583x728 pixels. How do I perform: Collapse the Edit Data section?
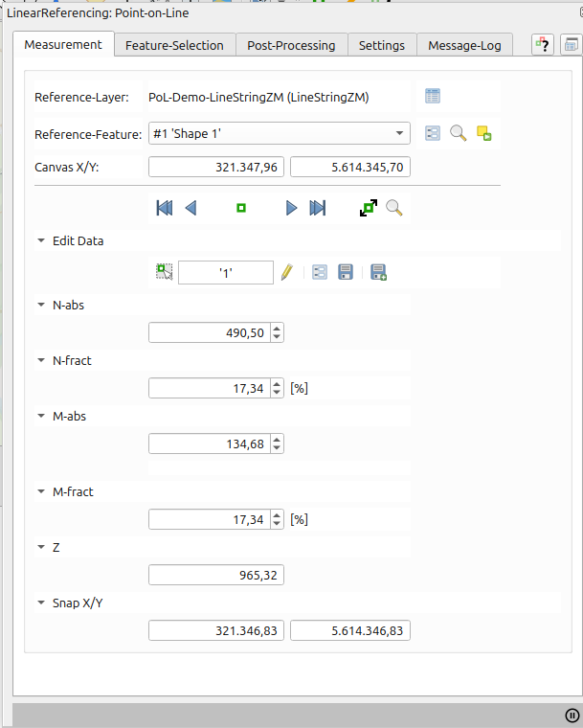(x=41, y=241)
